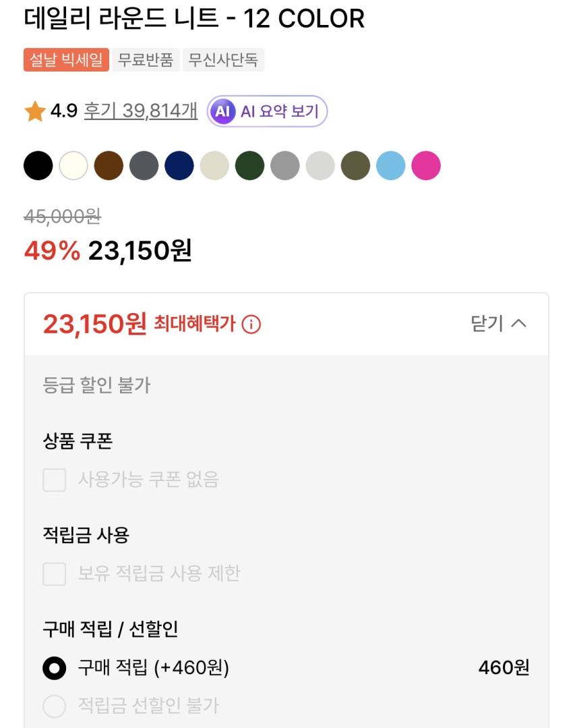The width and height of the screenshot is (573, 728).
Task: Collapse benefit panel with 닫기 chevron
Action: (498, 324)
